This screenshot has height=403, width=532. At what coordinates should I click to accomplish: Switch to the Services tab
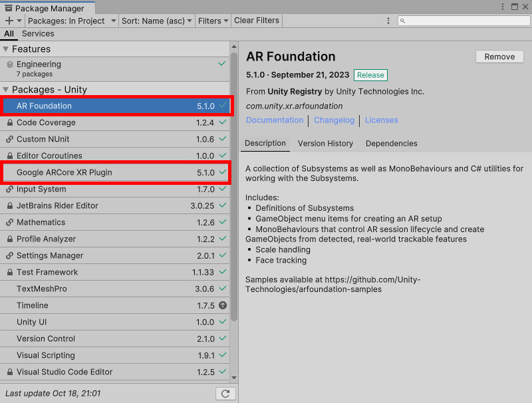tap(38, 33)
